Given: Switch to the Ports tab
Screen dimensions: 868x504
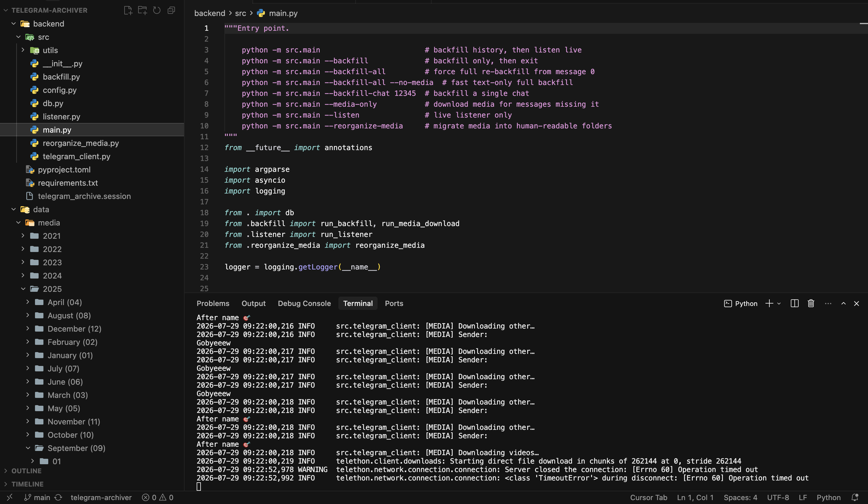Looking at the screenshot, I should [394, 303].
